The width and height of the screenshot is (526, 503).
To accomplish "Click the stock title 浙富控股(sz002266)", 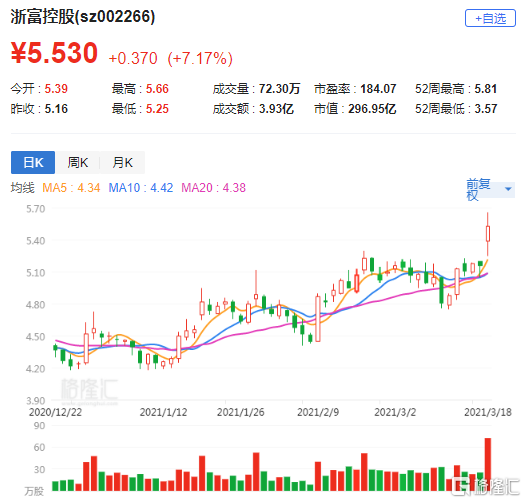I will (x=83, y=16).
